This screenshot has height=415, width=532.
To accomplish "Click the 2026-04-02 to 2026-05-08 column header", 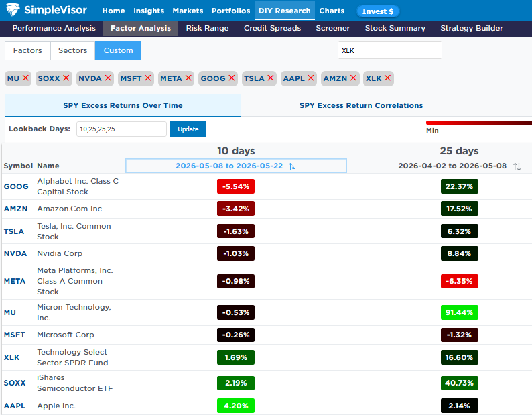I will [x=452, y=166].
